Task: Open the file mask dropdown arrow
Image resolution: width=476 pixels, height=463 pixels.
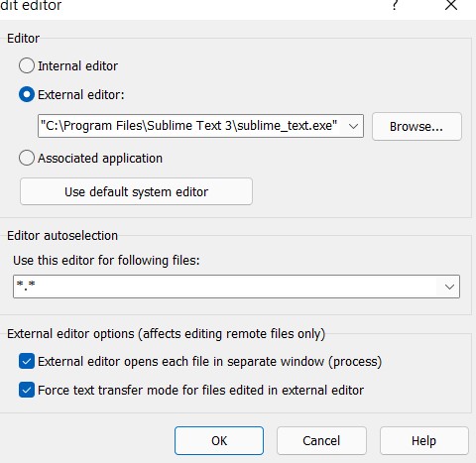Action: coord(449,287)
